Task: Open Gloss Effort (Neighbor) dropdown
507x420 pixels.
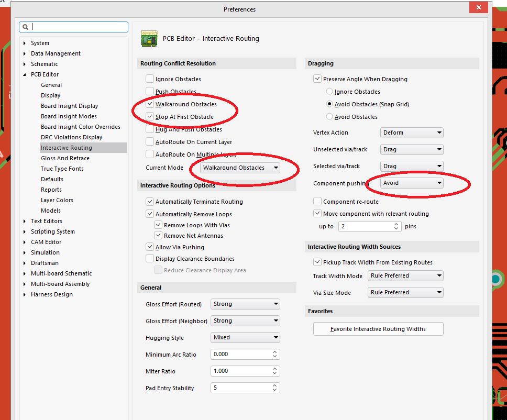Action: point(245,320)
